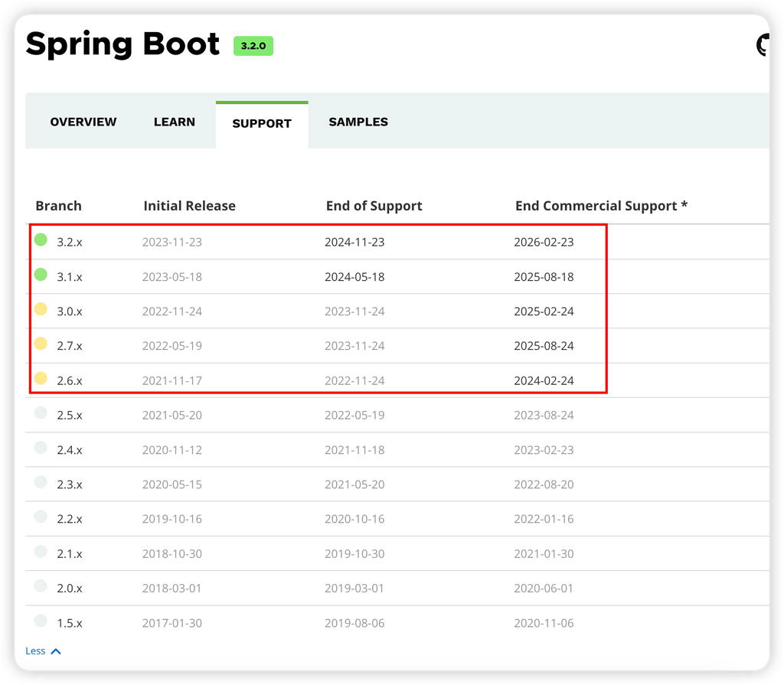Click the Branch column header
This screenshot has height=685, width=784.
click(57, 205)
